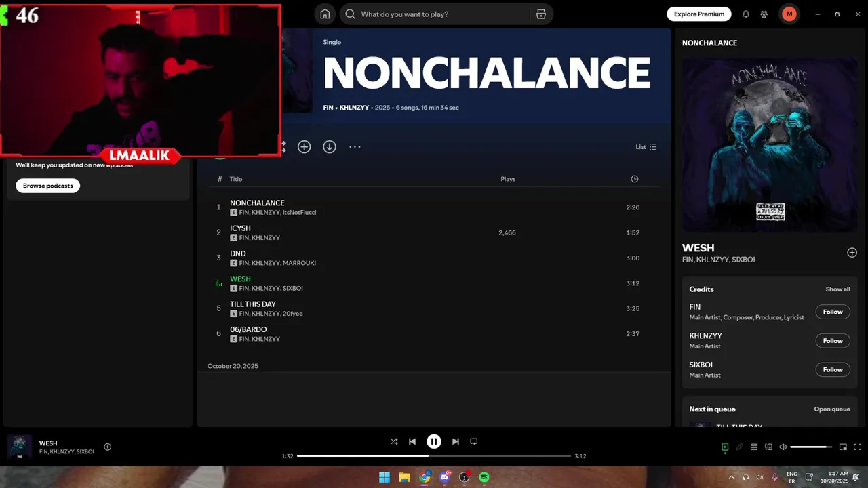Click the Plays column header
868x488 pixels.
coord(508,179)
